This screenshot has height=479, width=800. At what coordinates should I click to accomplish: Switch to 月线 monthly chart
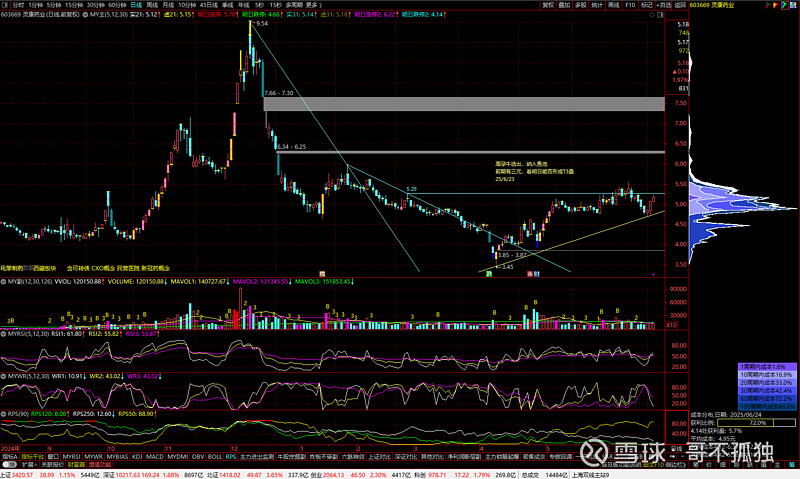tap(168, 5)
